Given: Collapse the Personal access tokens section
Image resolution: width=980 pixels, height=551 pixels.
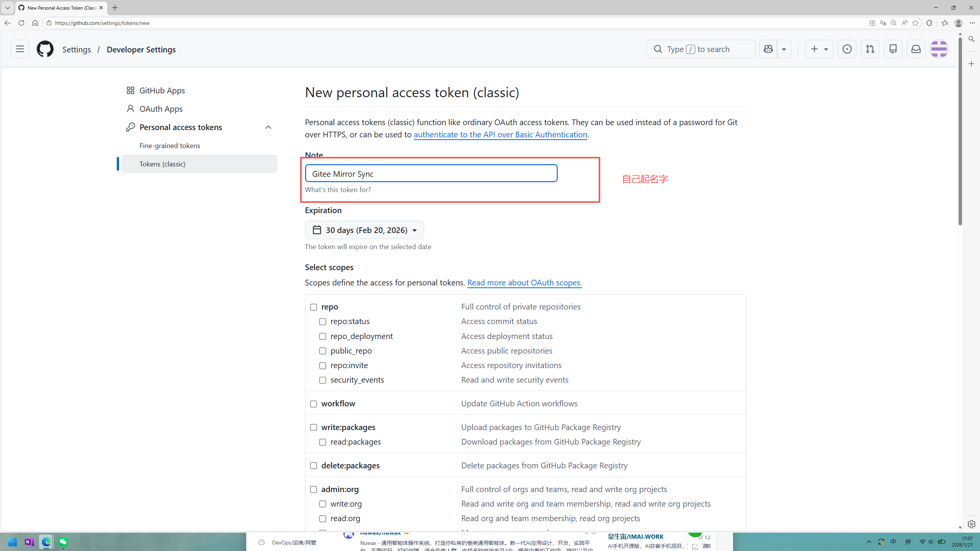Looking at the screenshot, I should point(268,127).
